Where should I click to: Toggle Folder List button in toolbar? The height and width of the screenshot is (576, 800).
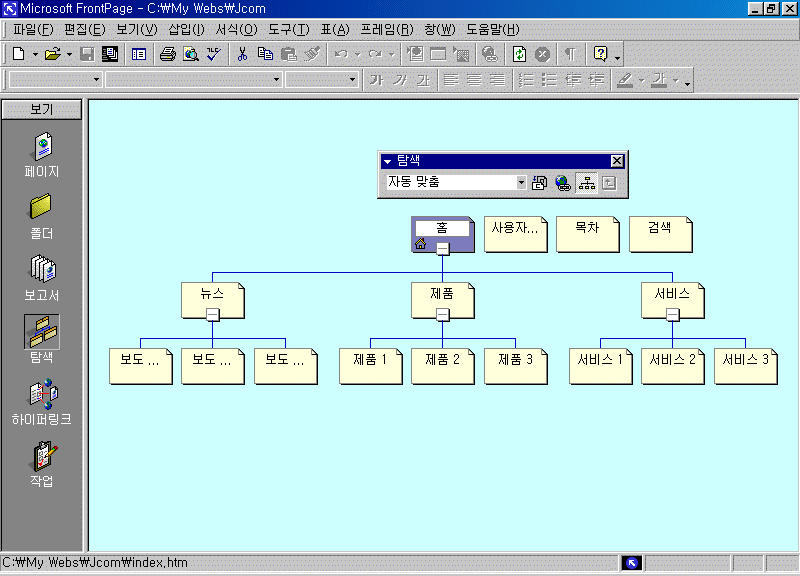pyautogui.click(x=139, y=54)
